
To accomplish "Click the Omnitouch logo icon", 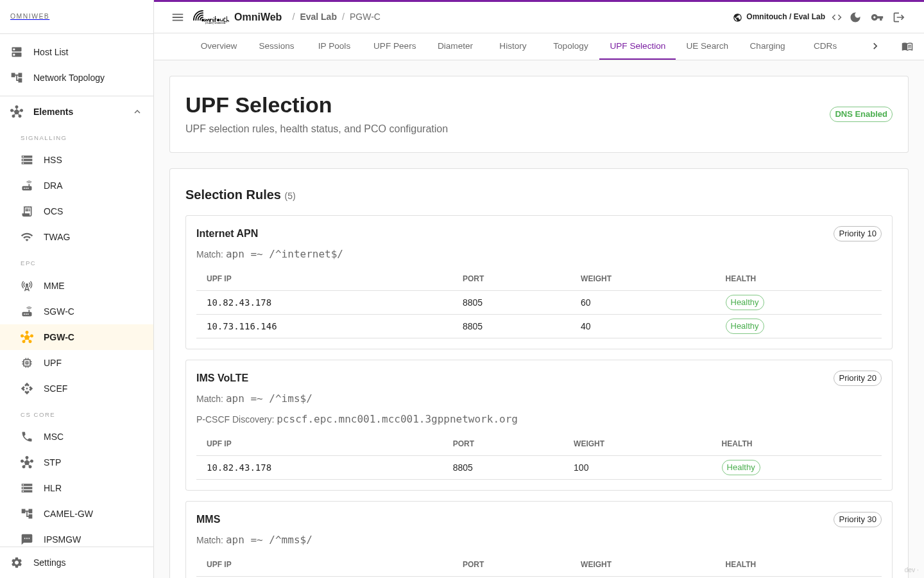I will 211,17.
